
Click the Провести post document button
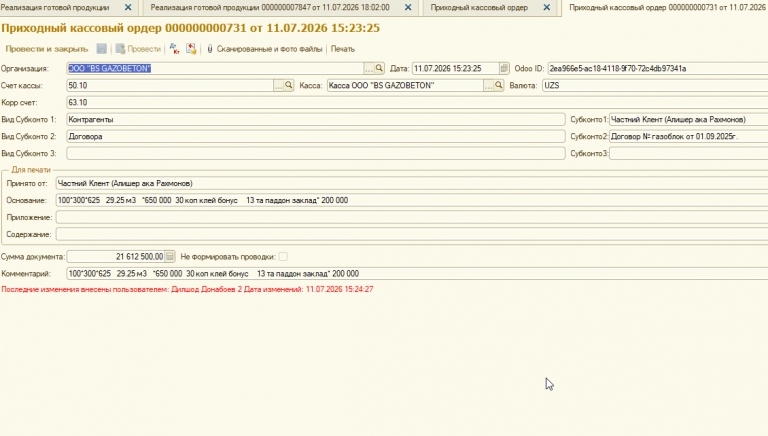138,49
